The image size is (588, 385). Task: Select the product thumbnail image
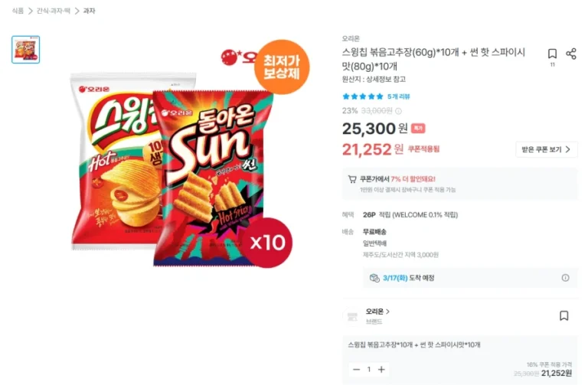[x=25, y=50]
